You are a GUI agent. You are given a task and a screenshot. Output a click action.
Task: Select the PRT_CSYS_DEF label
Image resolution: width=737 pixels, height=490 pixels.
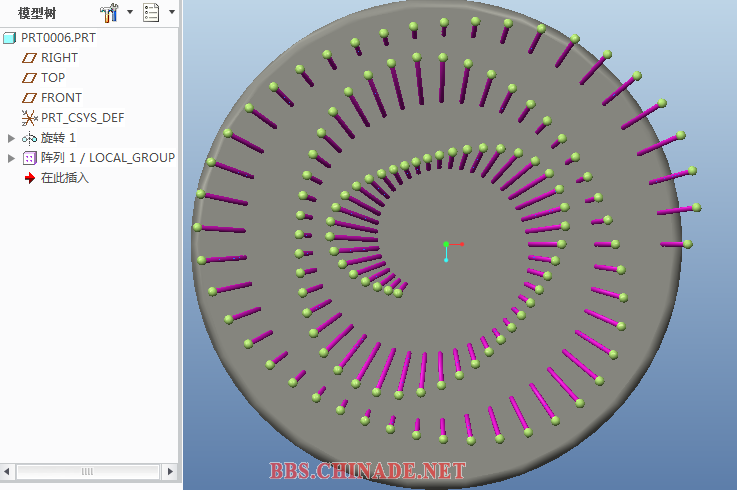[x=83, y=118]
